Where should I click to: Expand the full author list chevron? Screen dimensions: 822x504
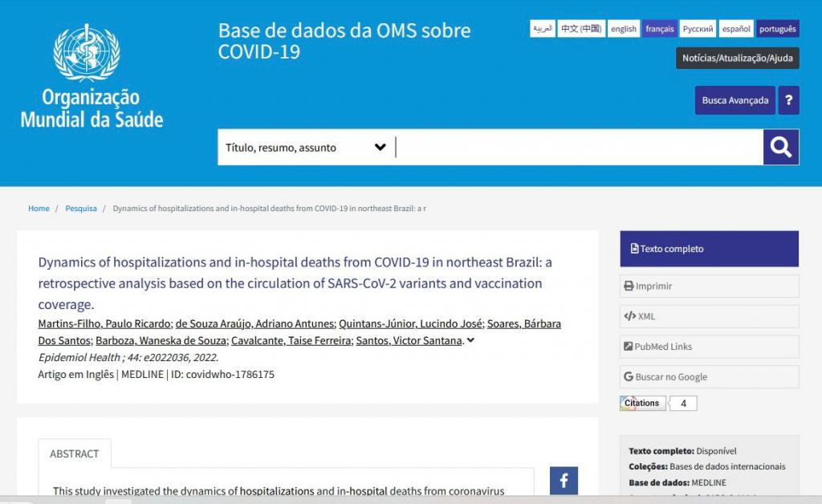coord(470,341)
